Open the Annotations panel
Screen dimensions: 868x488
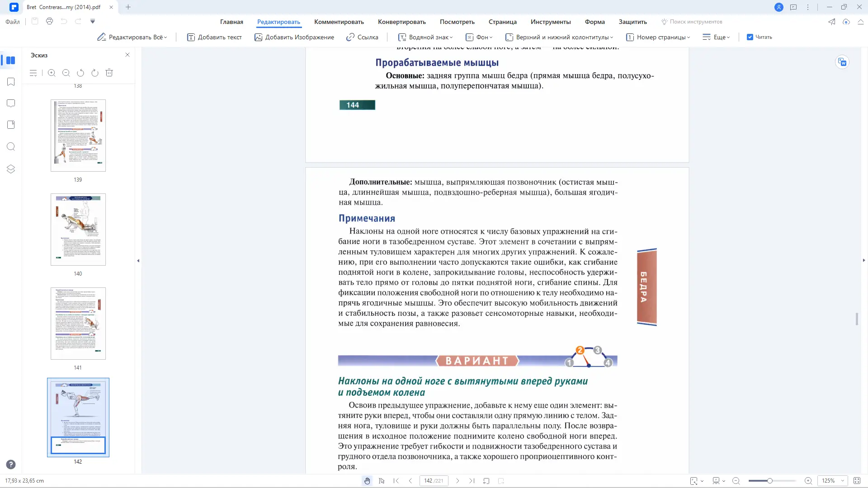[11, 103]
